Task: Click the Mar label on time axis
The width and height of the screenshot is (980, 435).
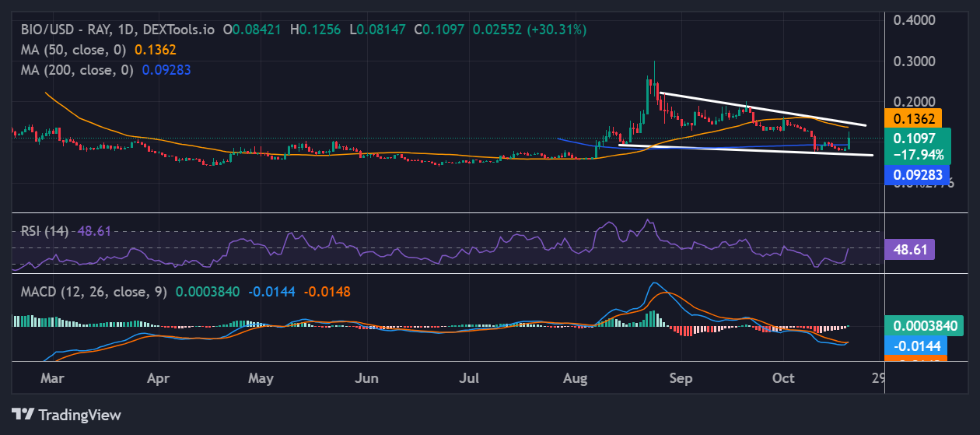Action: tap(51, 378)
